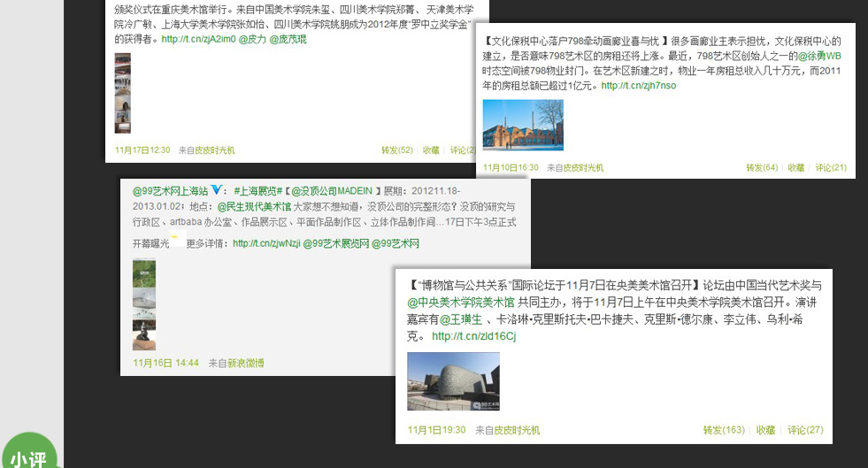The width and height of the screenshot is (868, 468).
Task: Click 收藏 on 11月17日 post
Action: [431, 150]
